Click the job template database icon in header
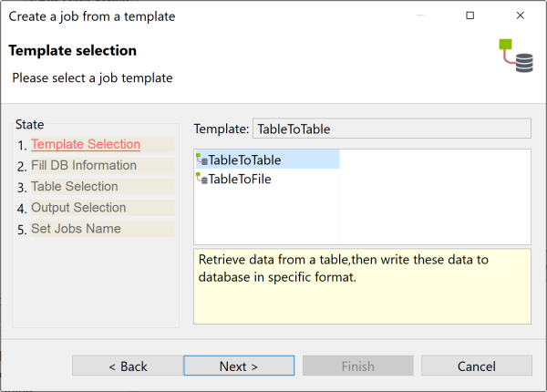The width and height of the screenshot is (547, 392). [x=516, y=56]
